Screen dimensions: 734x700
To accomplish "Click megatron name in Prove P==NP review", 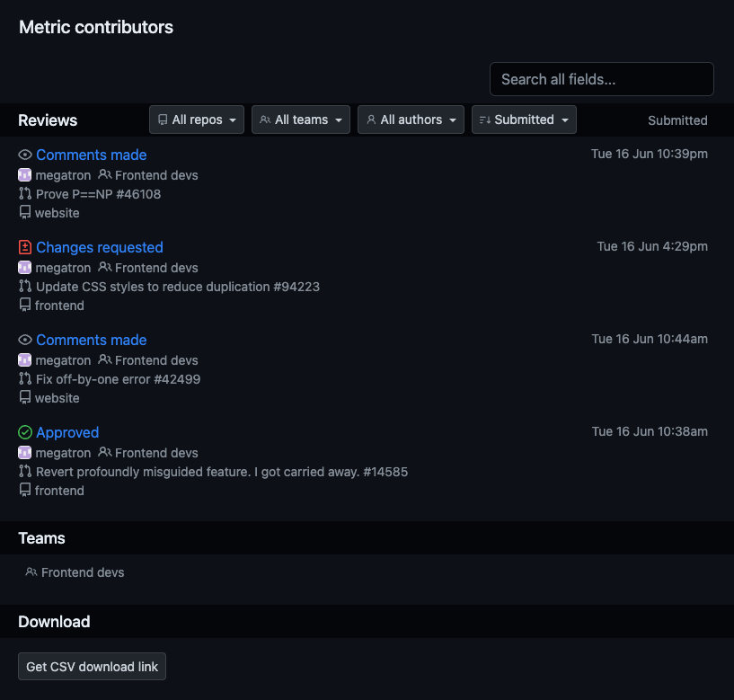I will point(63,175).
